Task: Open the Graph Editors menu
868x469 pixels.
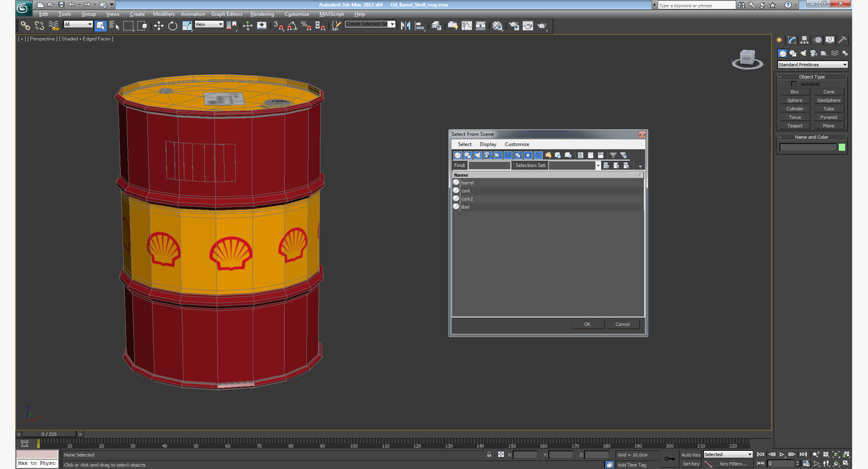Action: click(x=227, y=14)
